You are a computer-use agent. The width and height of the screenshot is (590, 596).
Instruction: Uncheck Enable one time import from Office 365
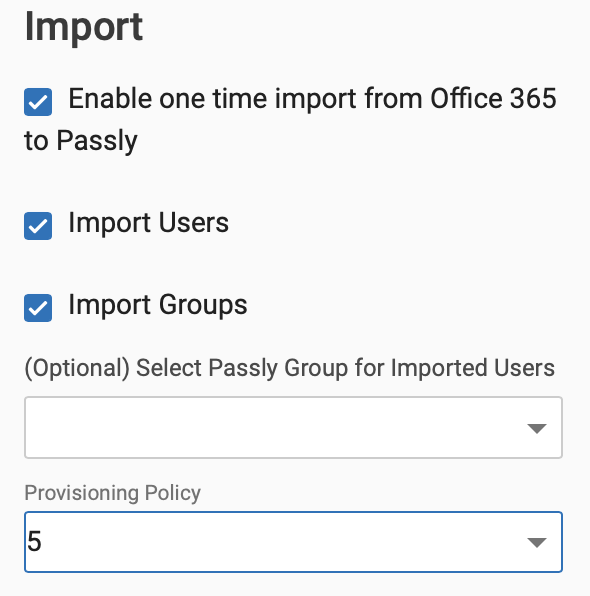(x=38, y=102)
